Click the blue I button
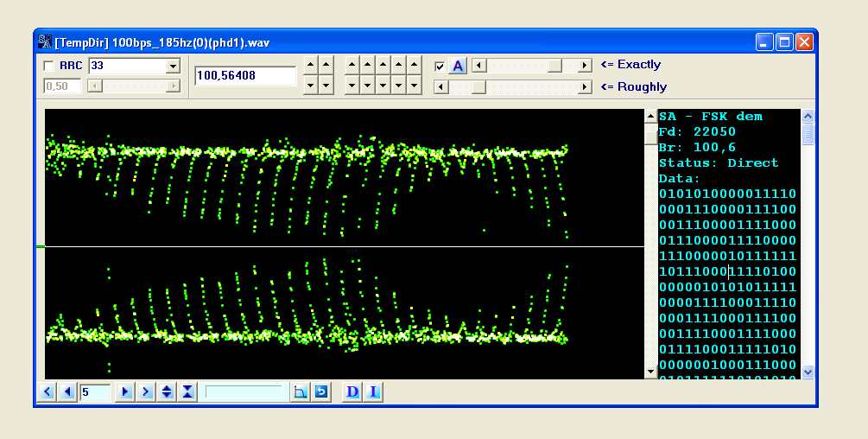The image size is (868, 439). pos(373,392)
